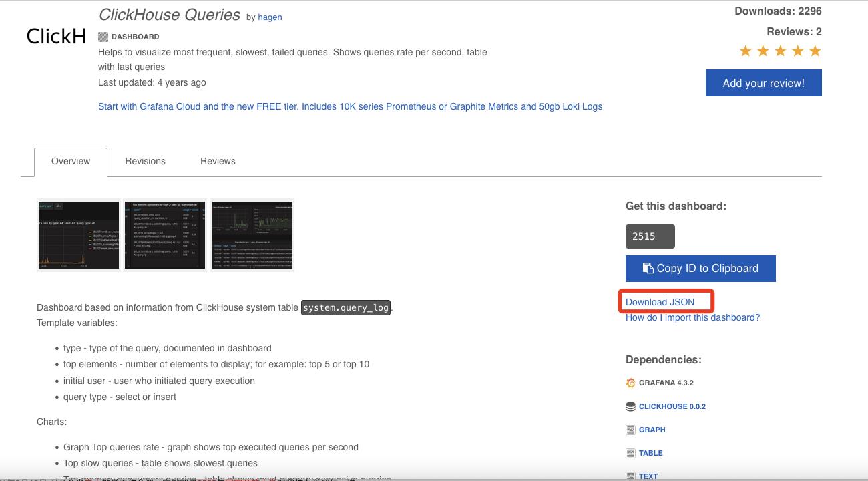The height and width of the screenshot is (481, 868).
Task: Click the query type - select or insert bullet
Action: (x=120, y=397)
